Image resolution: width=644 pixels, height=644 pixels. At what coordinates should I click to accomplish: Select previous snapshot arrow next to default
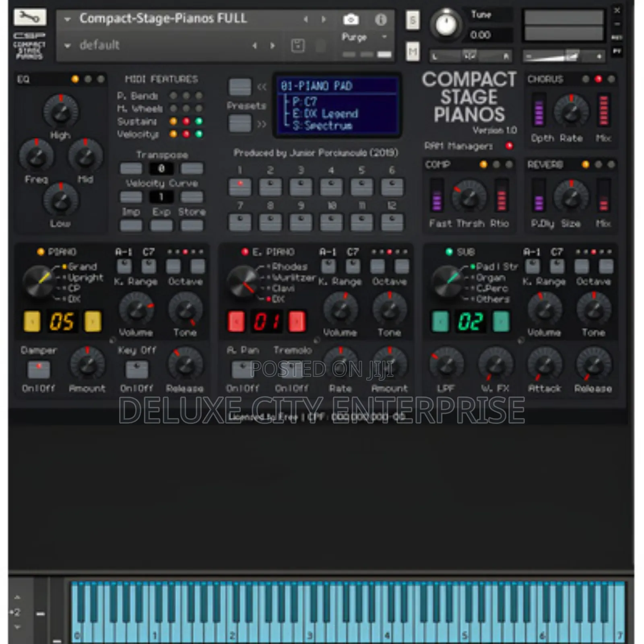pos(255,45)
